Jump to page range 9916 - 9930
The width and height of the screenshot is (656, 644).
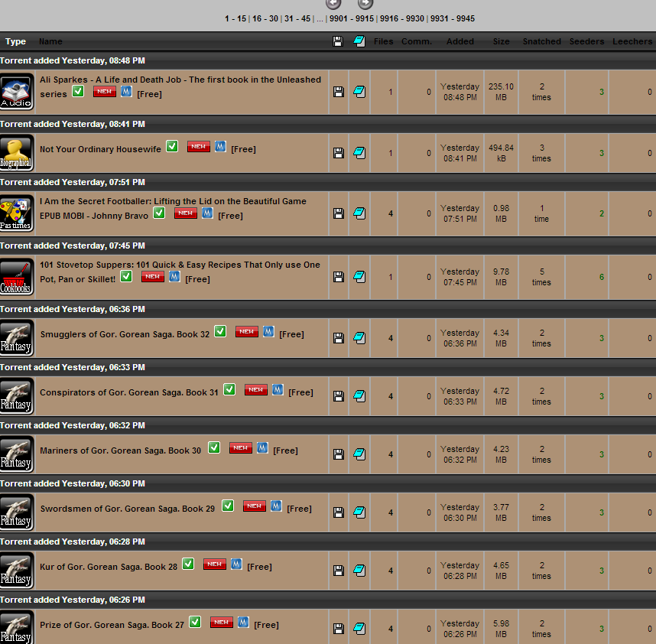tap(402, 19)
